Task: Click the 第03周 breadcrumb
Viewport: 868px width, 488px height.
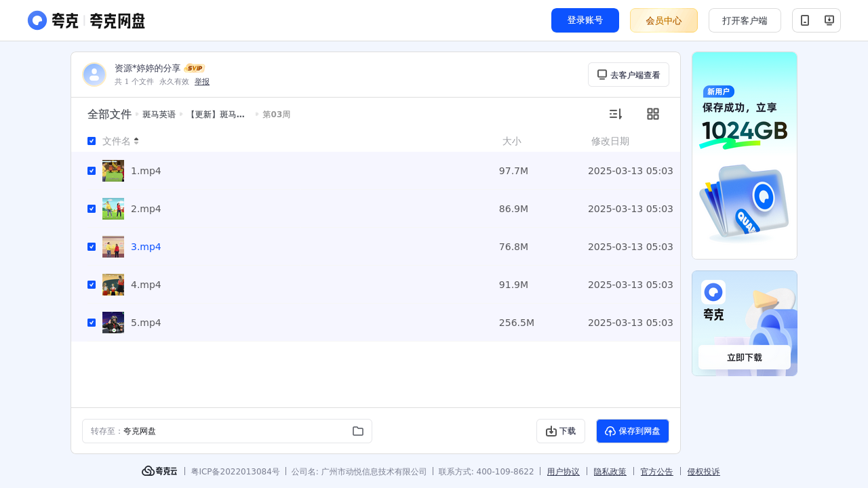Action: pos(276,115)
